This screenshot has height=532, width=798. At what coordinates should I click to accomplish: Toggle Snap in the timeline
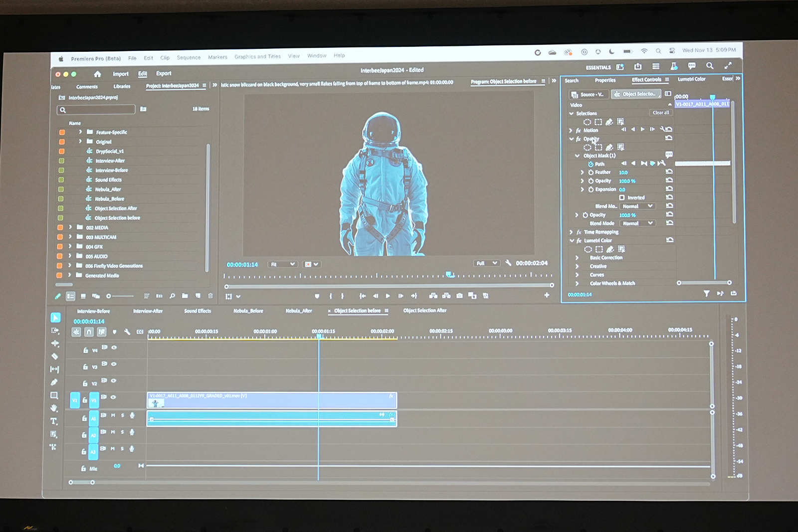89,332
